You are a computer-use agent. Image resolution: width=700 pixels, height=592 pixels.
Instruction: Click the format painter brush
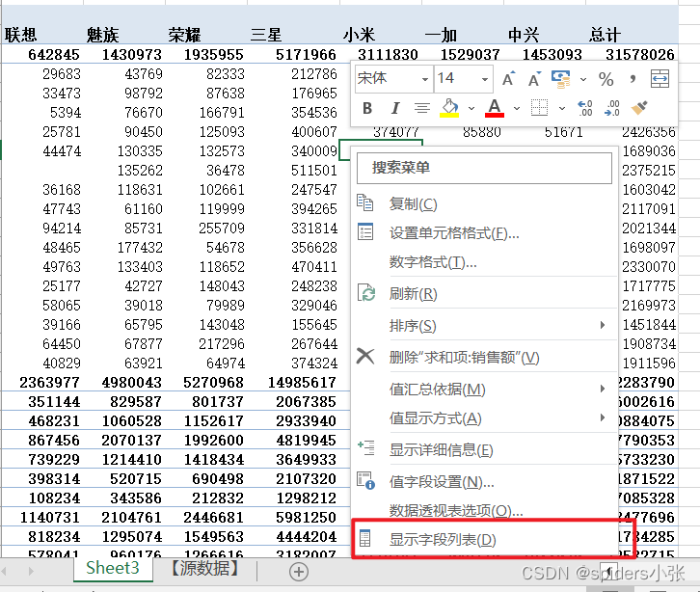[639, 108]
